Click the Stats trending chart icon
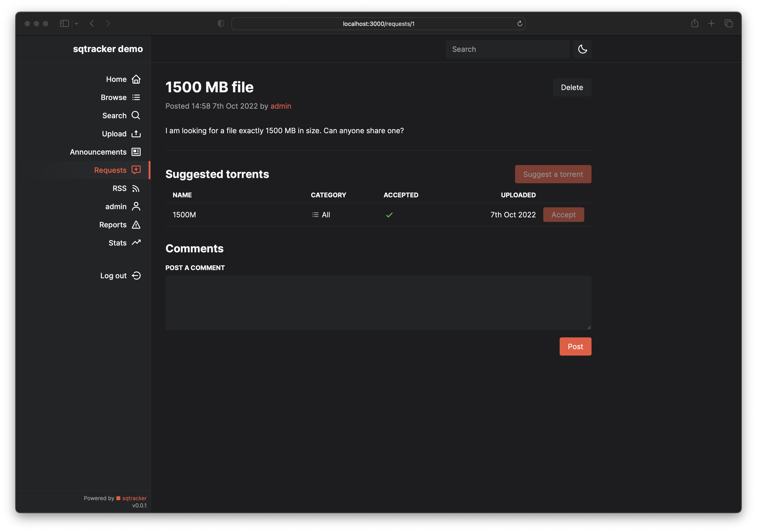757x532 pixels. [x=136, y=243]
